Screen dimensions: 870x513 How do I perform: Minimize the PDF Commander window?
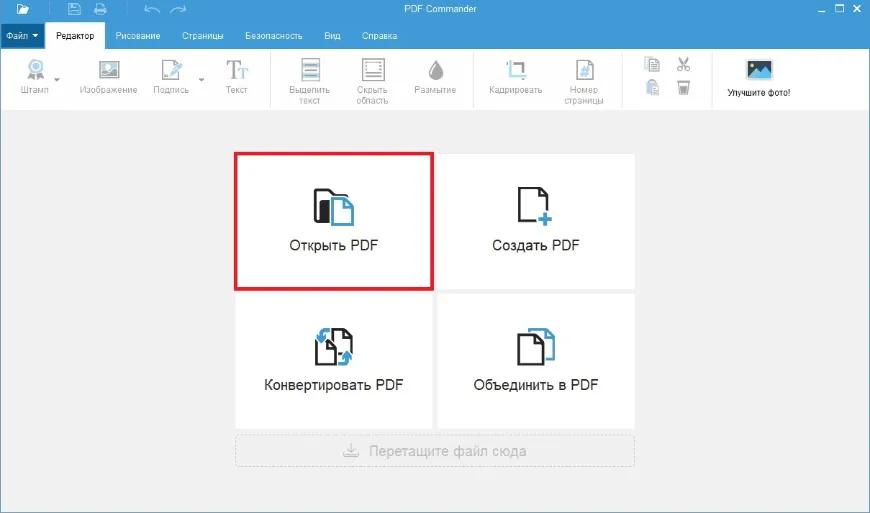pyautogui.click(x=822, y=9)
